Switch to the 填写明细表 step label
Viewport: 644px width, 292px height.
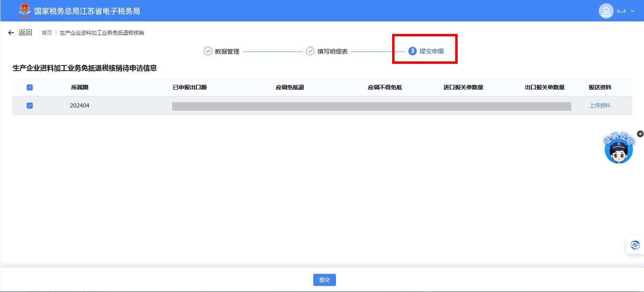(x=332, y=51)
